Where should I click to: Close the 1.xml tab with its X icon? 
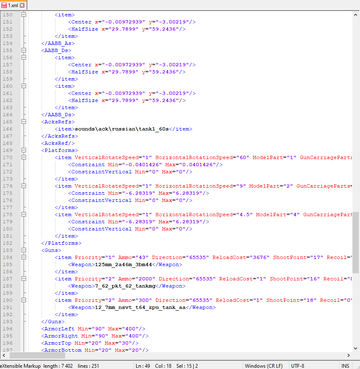coord(22,5)
